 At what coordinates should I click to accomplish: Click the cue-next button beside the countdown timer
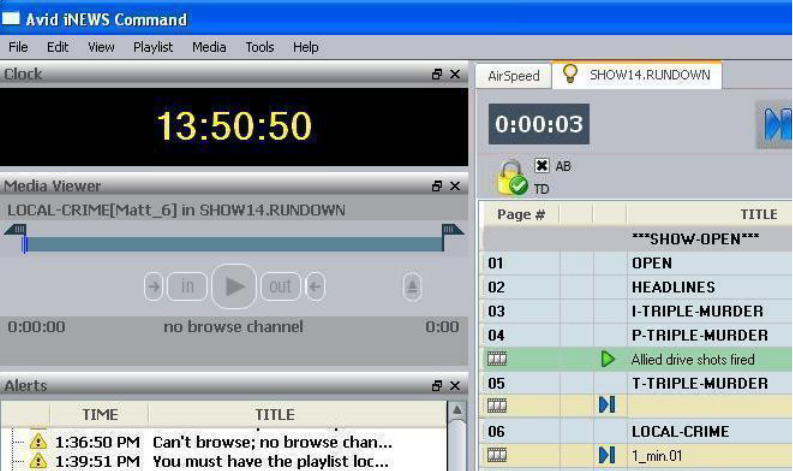click(776, 124)
